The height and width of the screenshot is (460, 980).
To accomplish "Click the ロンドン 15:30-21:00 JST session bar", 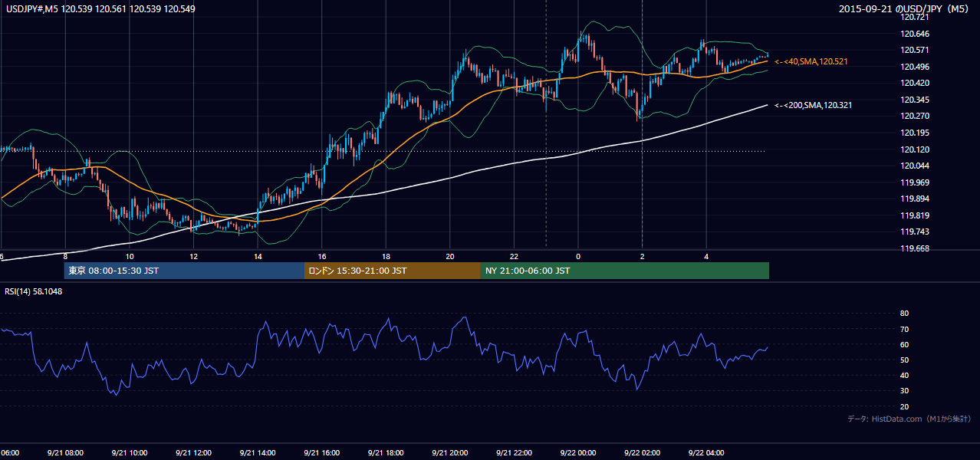I will [393, 271].
